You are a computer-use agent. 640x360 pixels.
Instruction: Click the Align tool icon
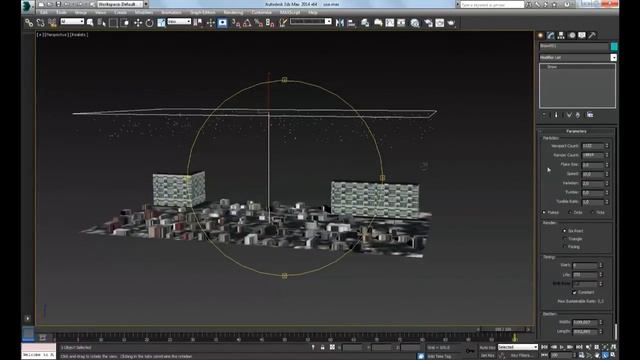pyautogui.click(x=351, y=23)
